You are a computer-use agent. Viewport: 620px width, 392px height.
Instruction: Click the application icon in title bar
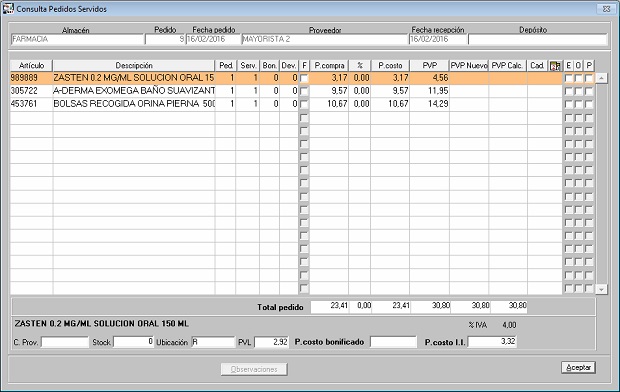[x=8, y=9]
